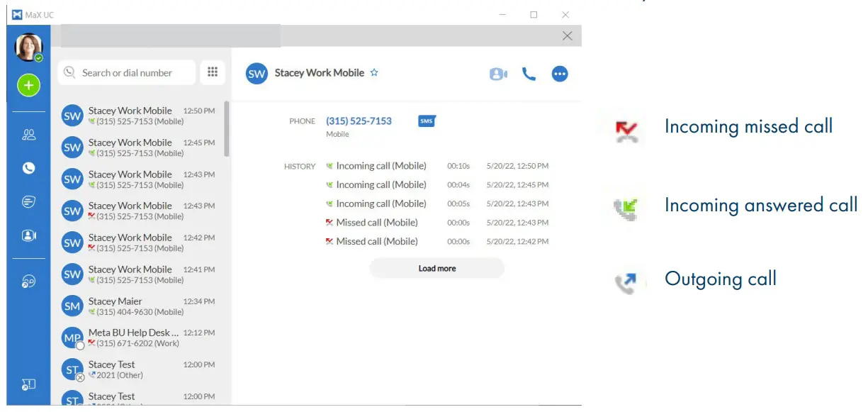Viewport: 868px width, 412px height.
Task: Open the recent Calls tab in the sidebar
Action: [x=28, y=167]
